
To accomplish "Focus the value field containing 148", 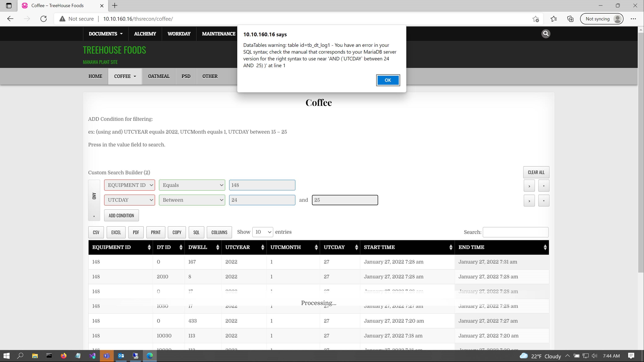I will 262,185.
